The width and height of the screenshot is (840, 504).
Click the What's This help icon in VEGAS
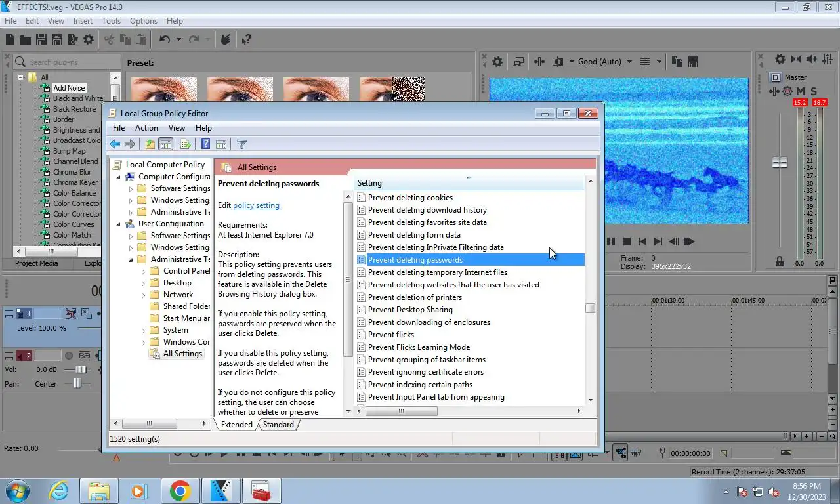(x=246, y=39)
